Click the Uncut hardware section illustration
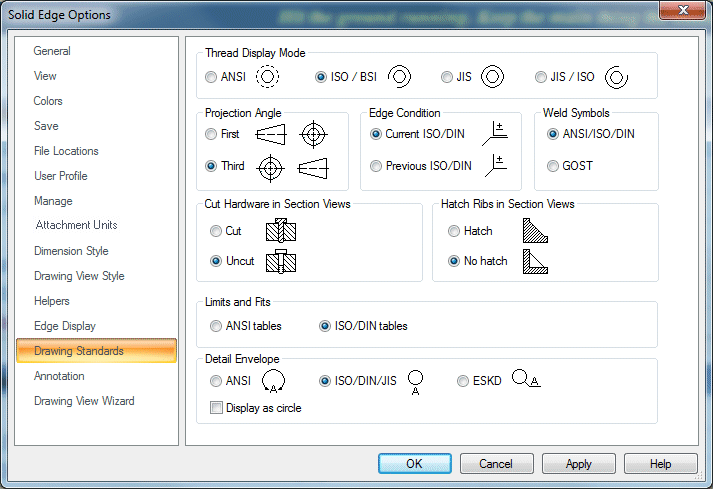The width and height of the screenshot is (713, 489). 281,261
